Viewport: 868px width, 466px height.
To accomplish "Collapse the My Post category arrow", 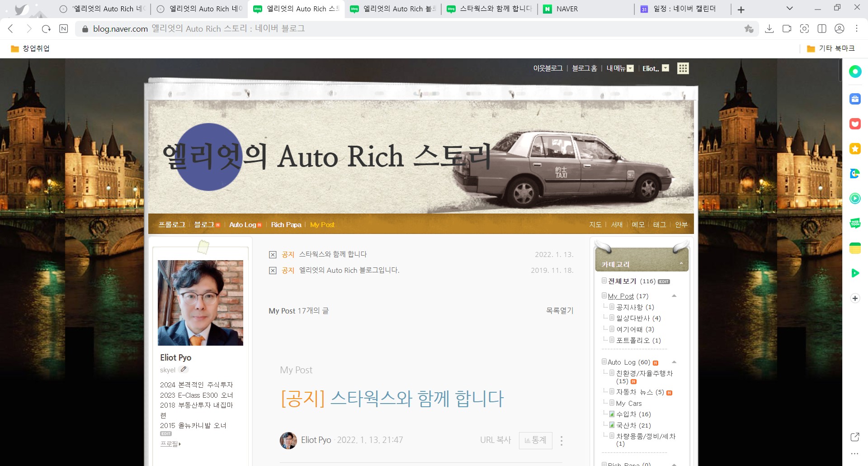I will [674, 296].
